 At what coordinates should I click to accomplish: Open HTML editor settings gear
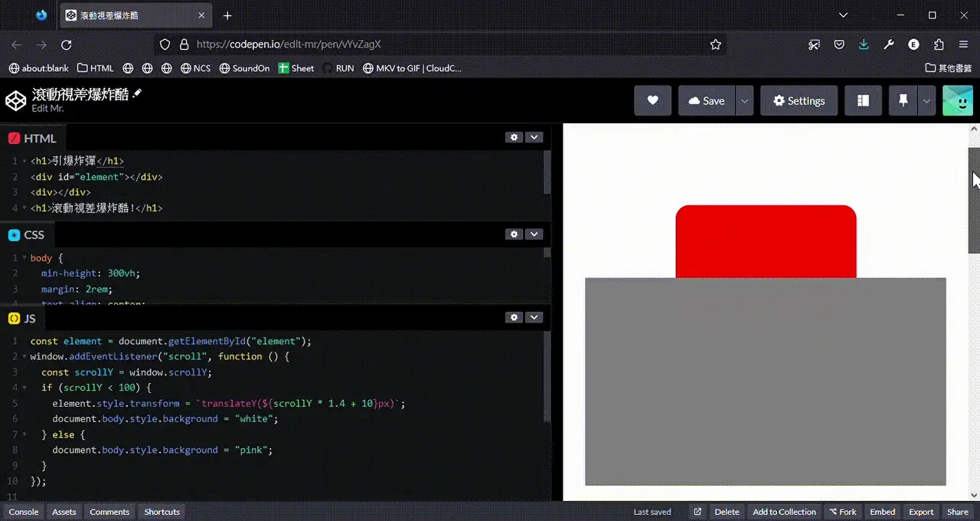514,137
